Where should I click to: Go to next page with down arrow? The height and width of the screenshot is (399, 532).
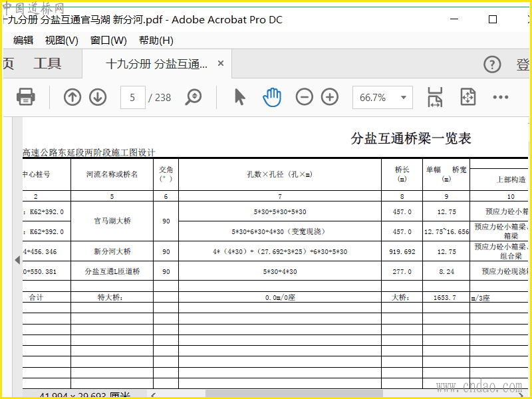pyautogui.click(x=98, y=97)
